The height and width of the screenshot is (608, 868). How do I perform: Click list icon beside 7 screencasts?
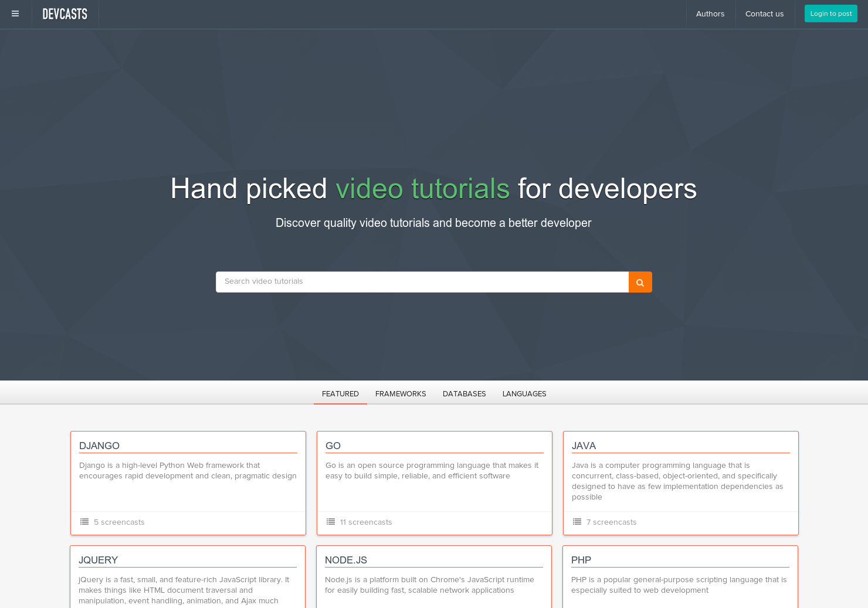[x=577, y=522]
